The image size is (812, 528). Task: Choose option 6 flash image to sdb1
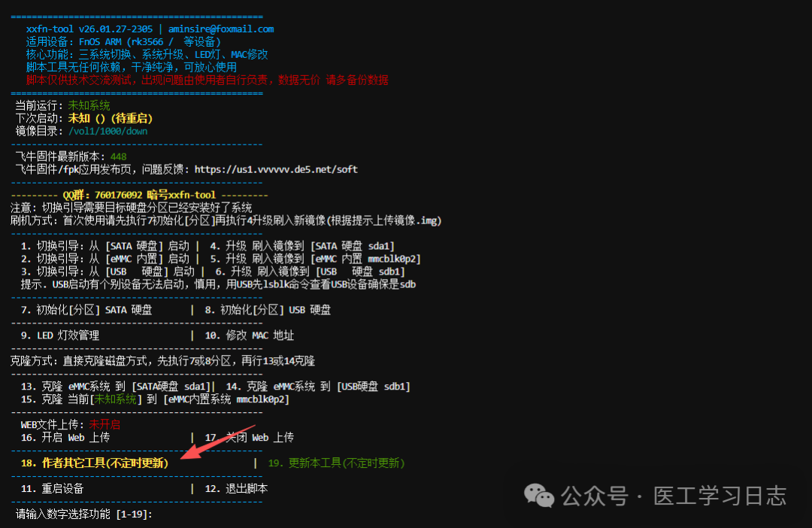coord(308,272)
